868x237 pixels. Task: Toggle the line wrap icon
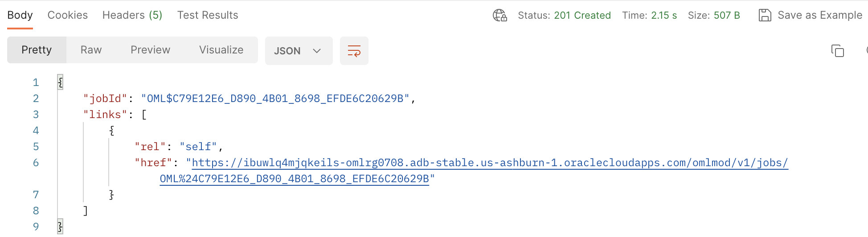click(354, 51)
